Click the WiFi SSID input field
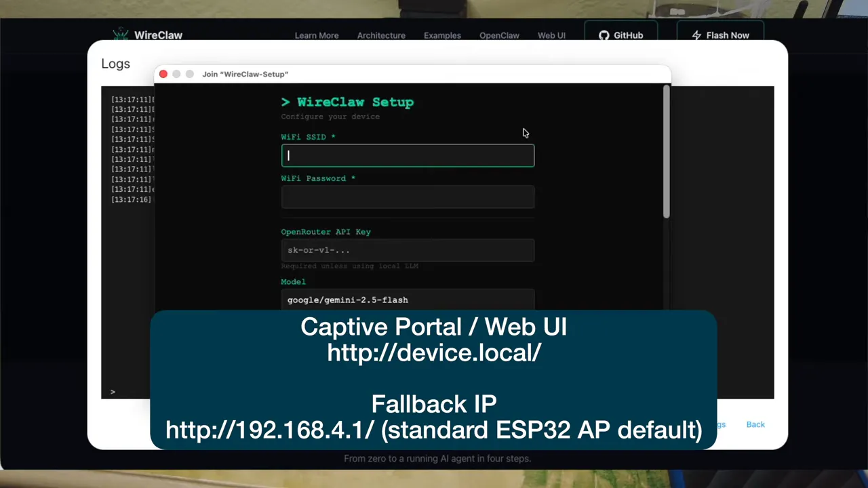The height and width of the screenshot is (488, 868). 408,155
